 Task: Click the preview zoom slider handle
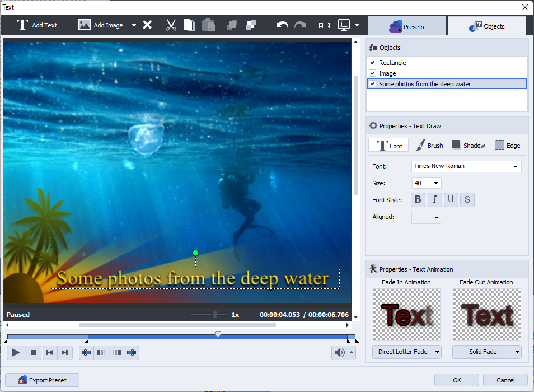214,315
